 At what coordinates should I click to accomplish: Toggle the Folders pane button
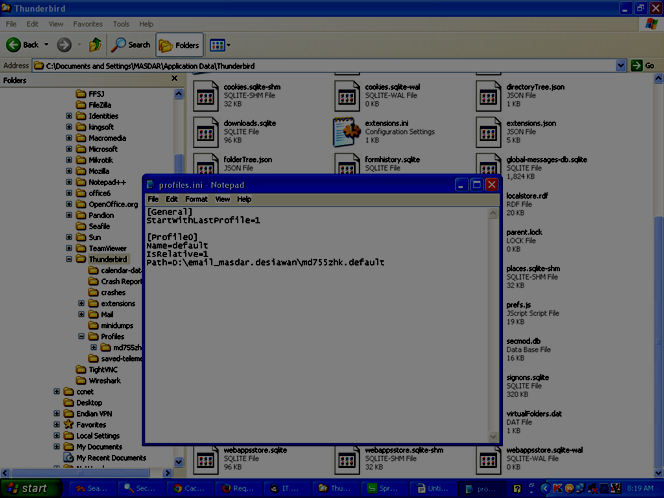tap(179, 44)
